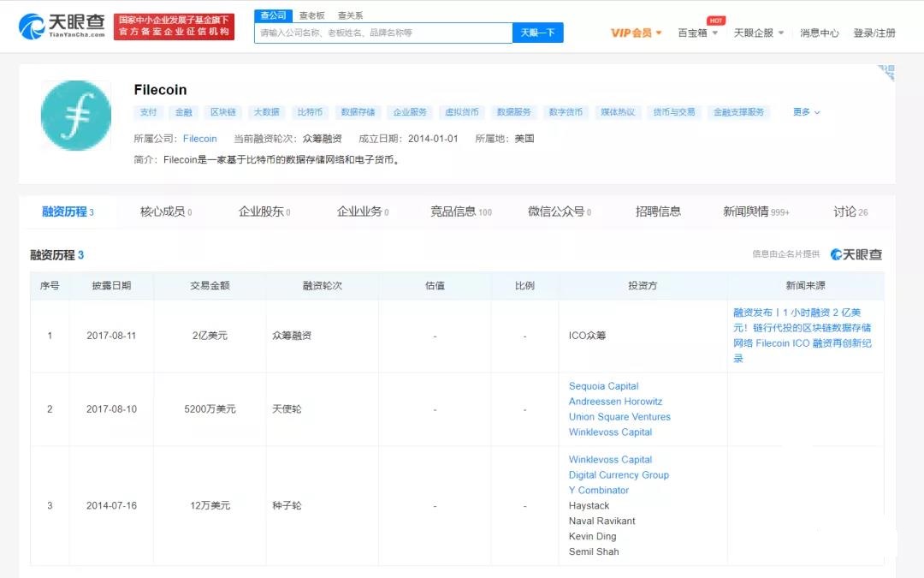The width and height of the screenshot is (924, 578).
Task: Click the 金融 tag
Action: click(x=184, y=112)
